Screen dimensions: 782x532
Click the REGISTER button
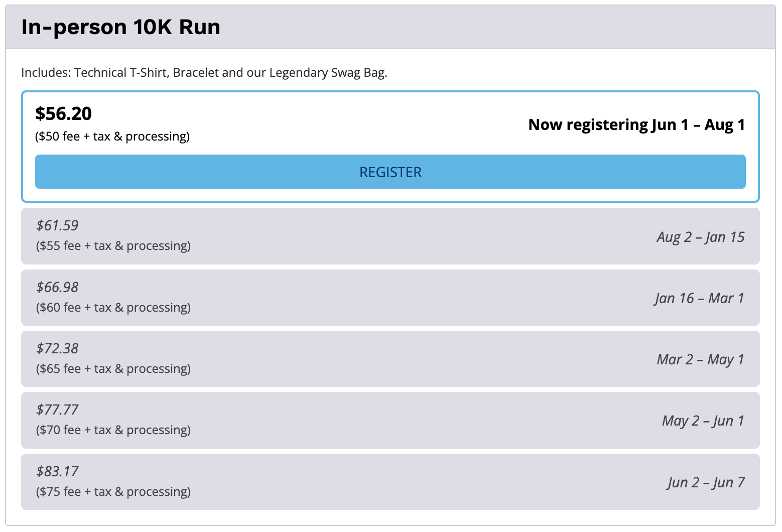[390, 172]
